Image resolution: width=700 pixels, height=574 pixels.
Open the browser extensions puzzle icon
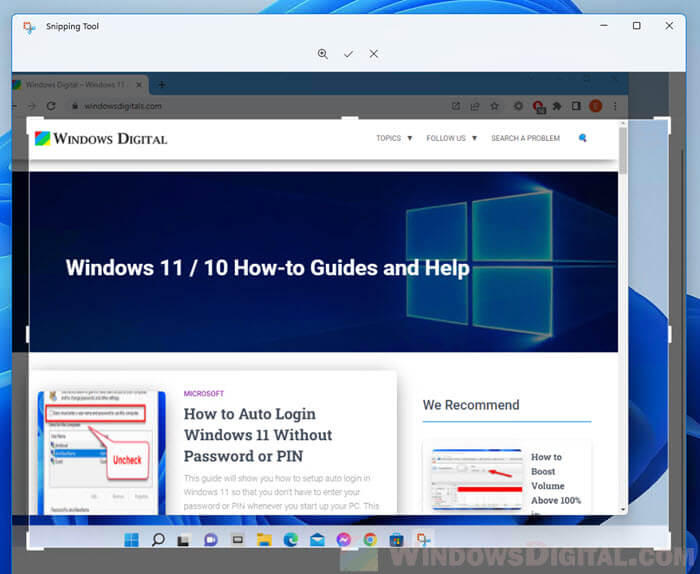coord(557,106)
